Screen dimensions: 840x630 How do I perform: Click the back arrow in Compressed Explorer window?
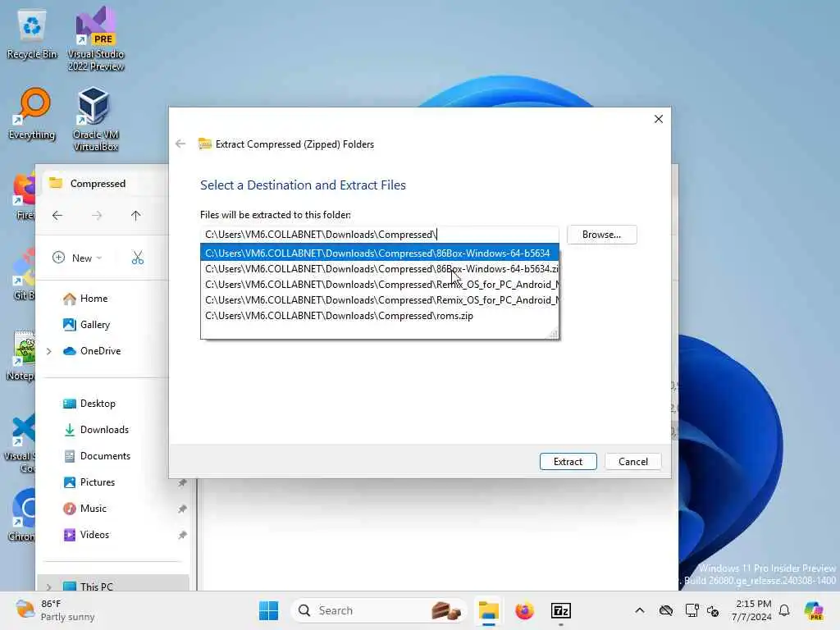pos(57,216)
